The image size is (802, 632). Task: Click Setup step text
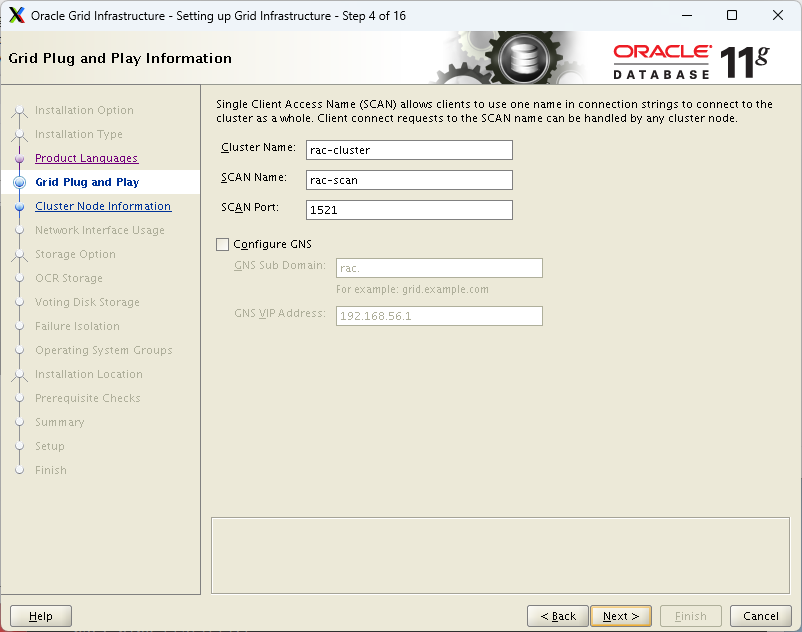(x=50, y=446)
